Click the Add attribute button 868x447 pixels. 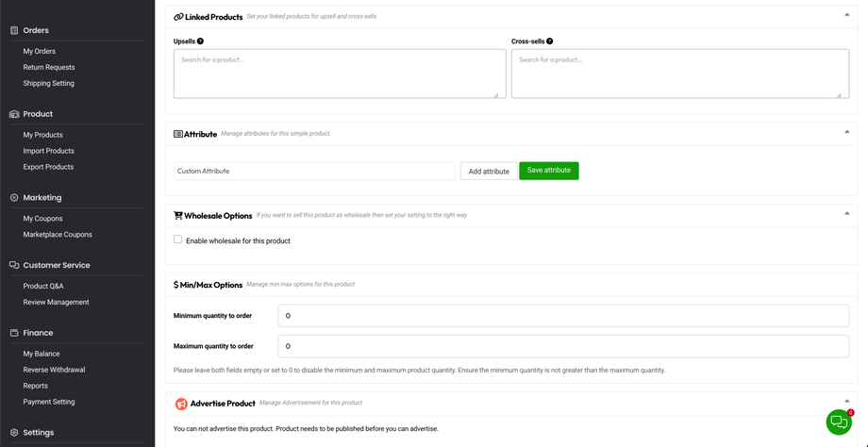(489, 171)
